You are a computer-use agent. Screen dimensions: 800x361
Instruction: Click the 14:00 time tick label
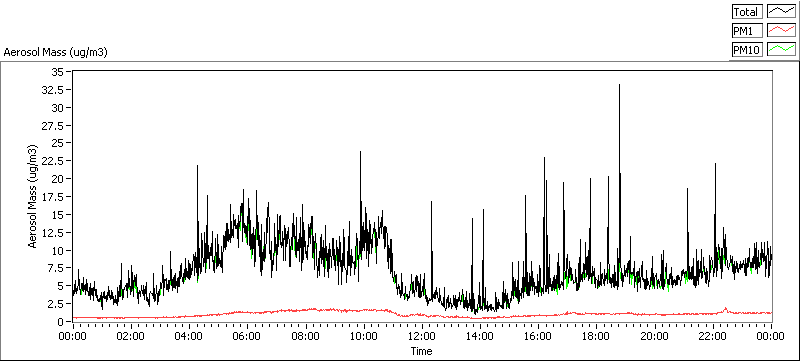point(481,336)
